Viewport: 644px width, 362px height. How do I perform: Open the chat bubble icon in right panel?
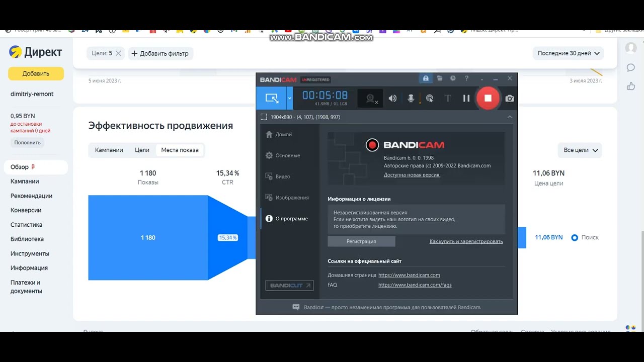[631, 67]
